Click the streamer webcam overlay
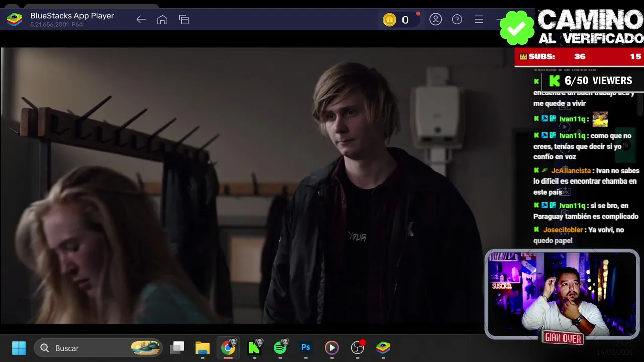This screenshot has width=644, height=362. click(x=562, y=294)
